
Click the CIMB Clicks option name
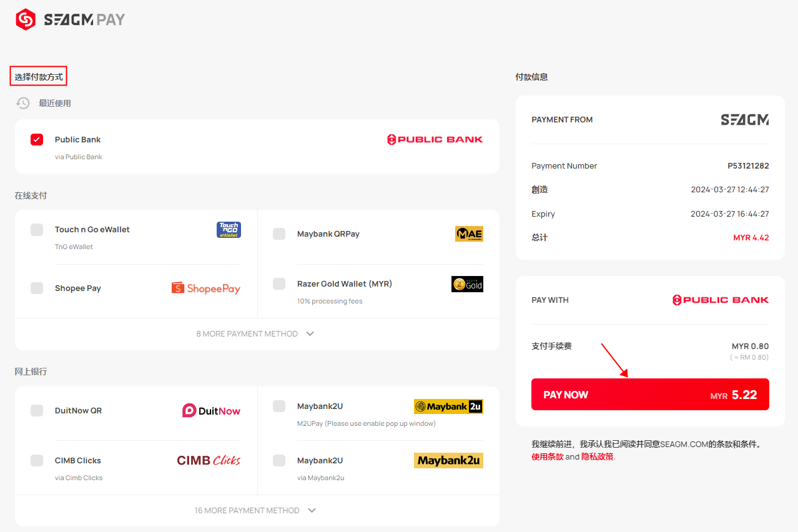point(78,460)
